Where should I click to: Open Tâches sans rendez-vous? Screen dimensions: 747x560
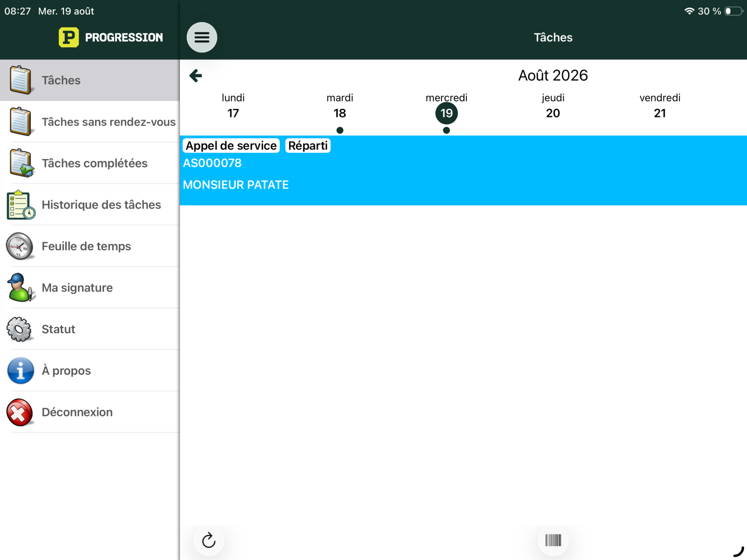pyautogui.click(x=90, y=121)
